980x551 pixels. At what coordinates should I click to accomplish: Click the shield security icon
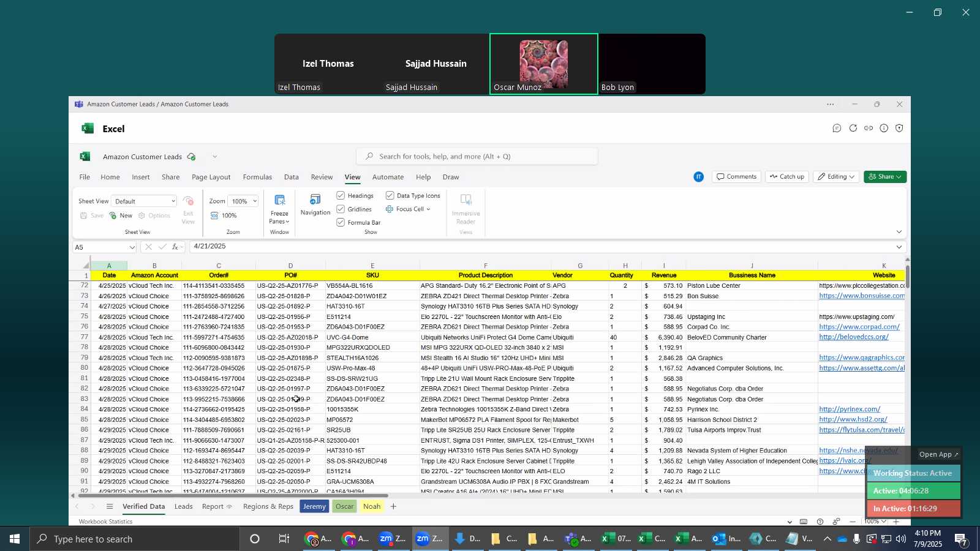pos(899,128)
